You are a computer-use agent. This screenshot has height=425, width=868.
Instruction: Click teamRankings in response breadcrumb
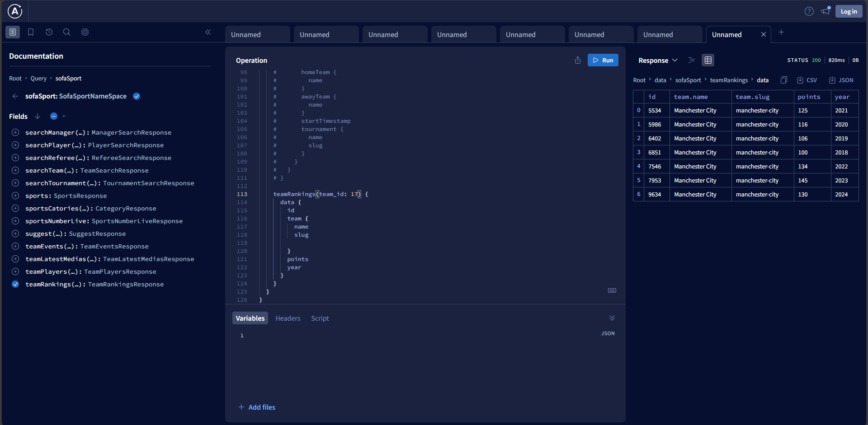729,80
